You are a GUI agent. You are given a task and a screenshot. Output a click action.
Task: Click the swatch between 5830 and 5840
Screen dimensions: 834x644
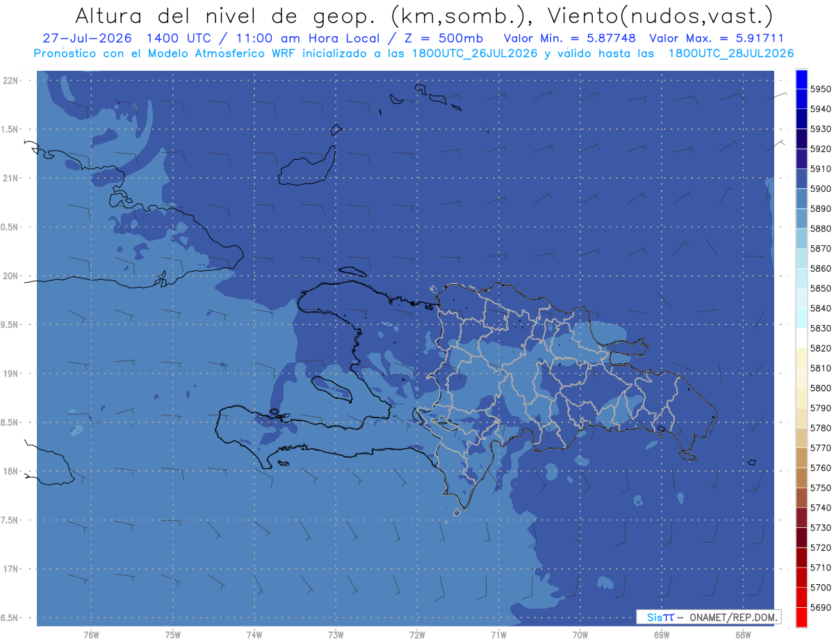point(801,318)
